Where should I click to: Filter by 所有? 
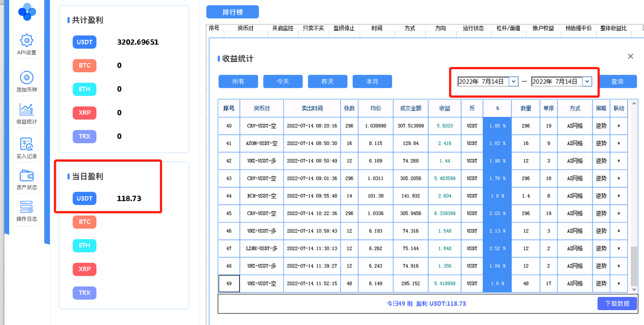click(x=238, y=82)
